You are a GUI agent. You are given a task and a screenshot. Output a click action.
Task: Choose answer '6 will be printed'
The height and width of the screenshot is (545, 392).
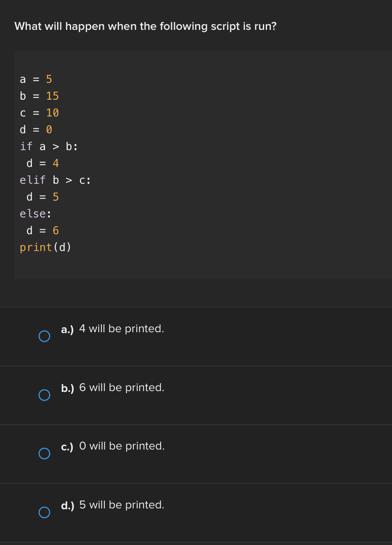coord(121,387)
